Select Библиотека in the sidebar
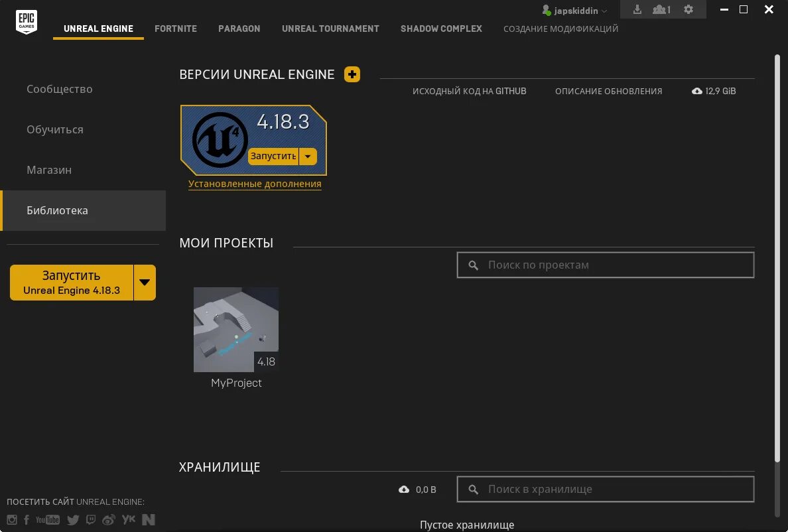The image size is (788, 532). click(x=83, y=210)
